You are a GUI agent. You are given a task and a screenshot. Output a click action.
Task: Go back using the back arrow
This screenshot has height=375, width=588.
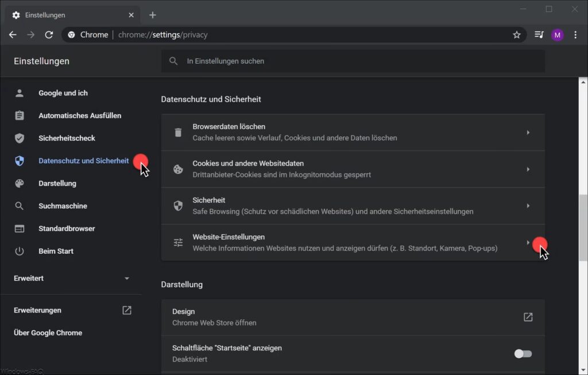click(x=13, y=35)
